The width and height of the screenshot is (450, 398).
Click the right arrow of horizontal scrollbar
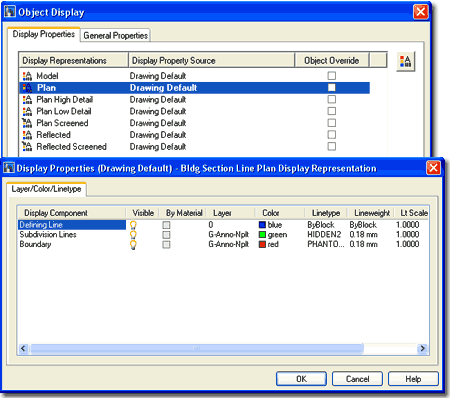pos(422,349)
